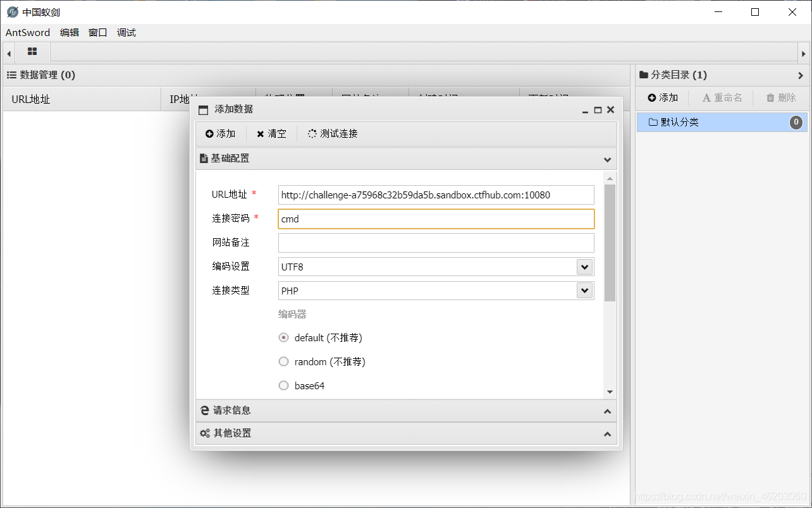Image resolution: width=812 pixels, height=508 pixels.
Task: Click the 其他设置 gears icon
Action: click(205, 433)
